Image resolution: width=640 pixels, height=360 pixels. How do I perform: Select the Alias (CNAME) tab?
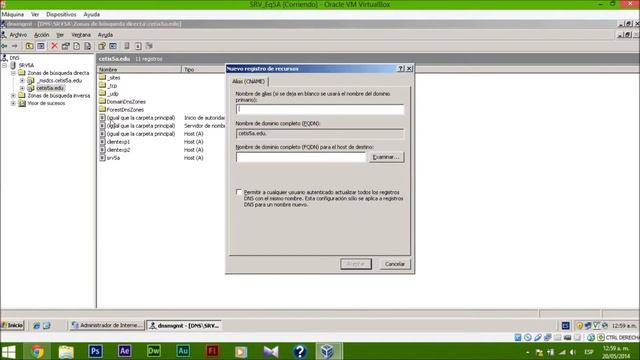pyautogui.click(x=249, y=82)
